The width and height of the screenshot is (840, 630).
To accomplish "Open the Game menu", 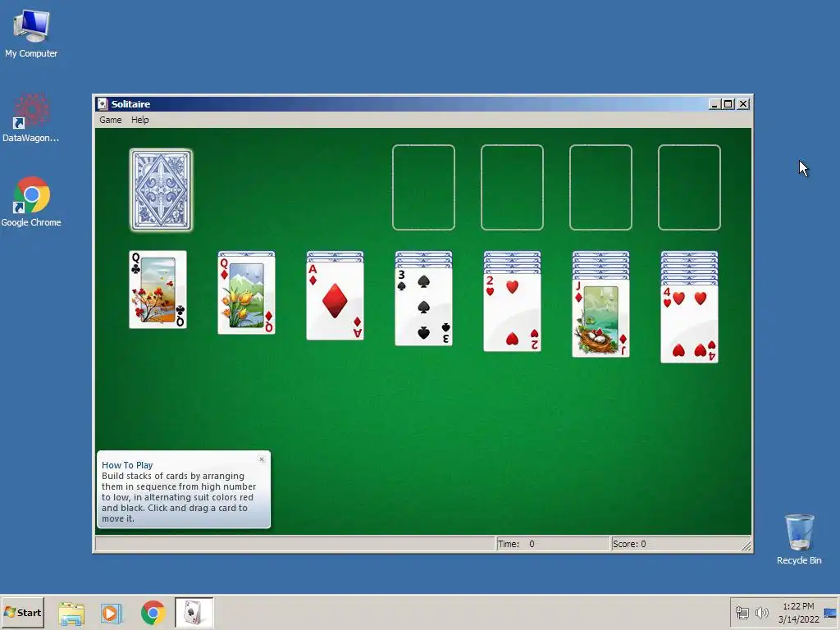I will click(x=111, y=120).
